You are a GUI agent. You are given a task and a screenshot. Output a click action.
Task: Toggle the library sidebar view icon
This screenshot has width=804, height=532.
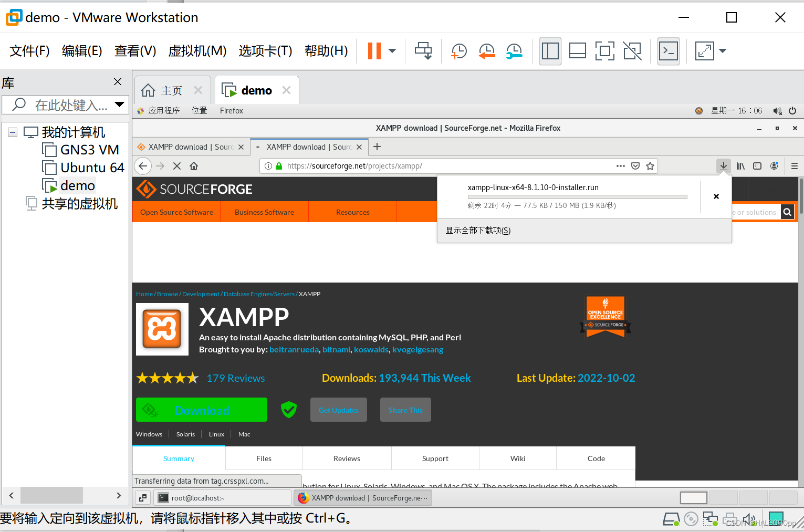click(550, 51)
